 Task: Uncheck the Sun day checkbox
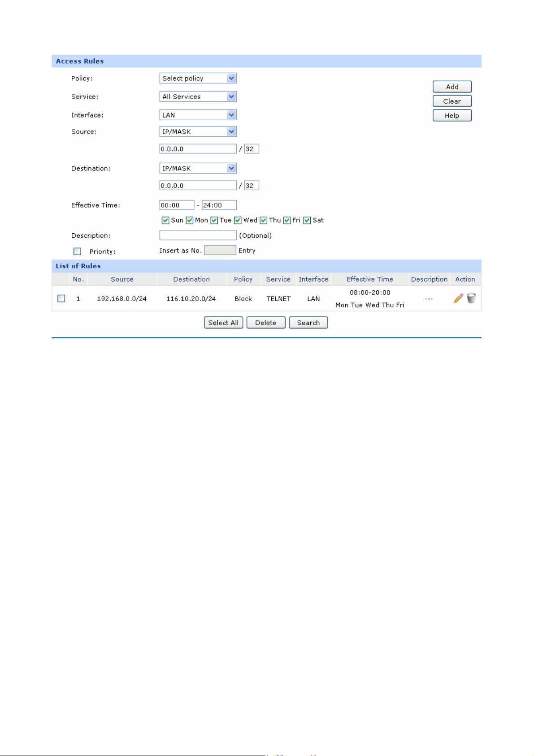coord(165,220)
